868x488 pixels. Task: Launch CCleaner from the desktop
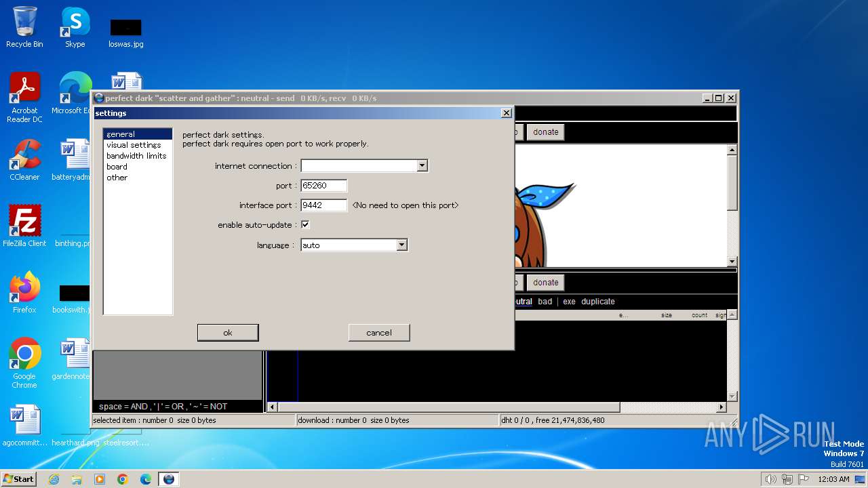pyautogui.click(x=24, y=160)
